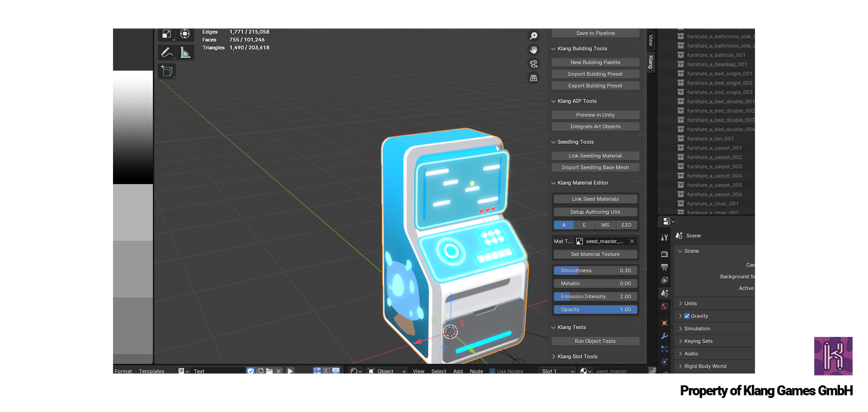The width and height of the screenshot is (868, 412).
Task: Collapse the Klang AIP Tools section
Action: (x=554, y=101)
